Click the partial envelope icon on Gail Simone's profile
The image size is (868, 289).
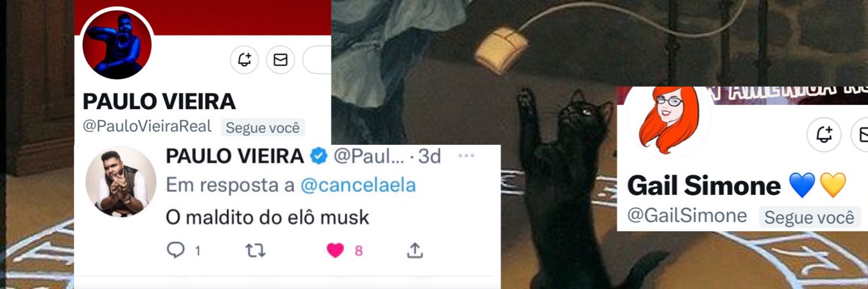860,136
